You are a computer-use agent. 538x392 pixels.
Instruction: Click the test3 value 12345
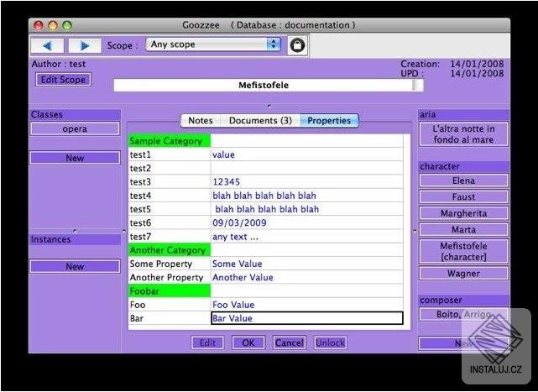tap(307, 182)
